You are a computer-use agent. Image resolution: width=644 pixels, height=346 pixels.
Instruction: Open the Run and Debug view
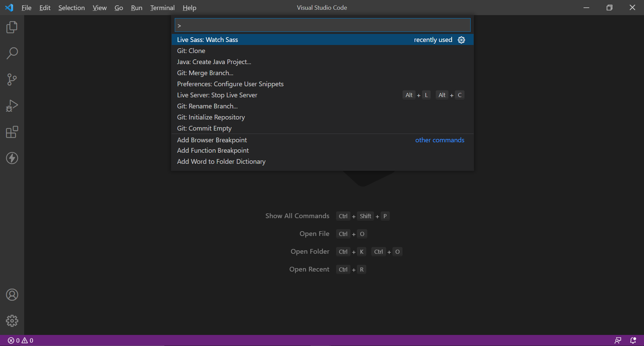(x=12, y=106)
